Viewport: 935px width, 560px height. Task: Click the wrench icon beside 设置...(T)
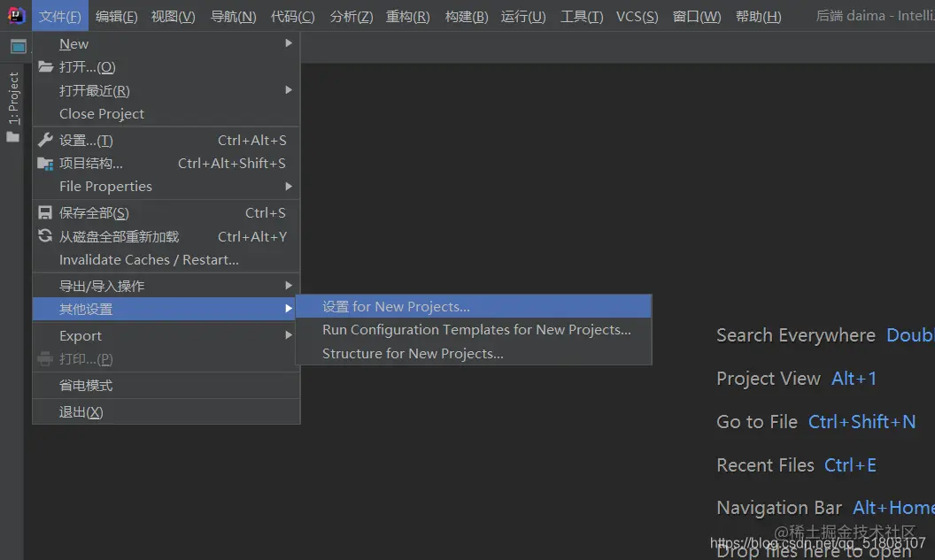point(45,140)
